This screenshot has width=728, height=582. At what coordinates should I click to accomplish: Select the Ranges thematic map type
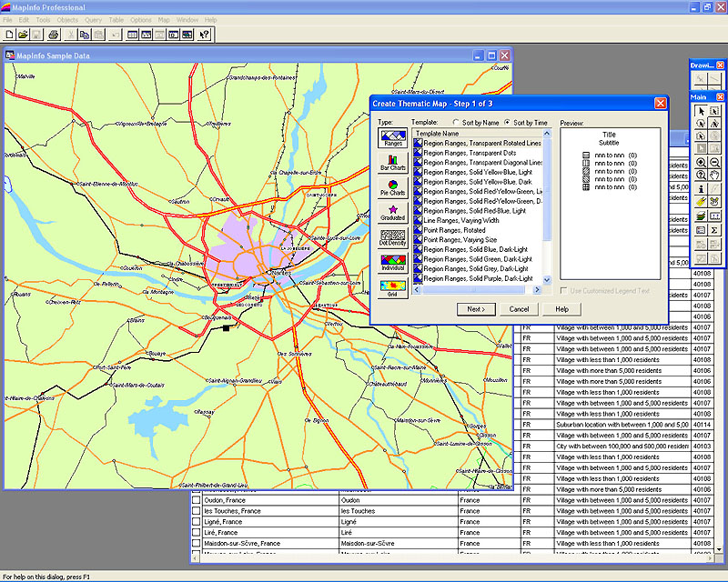coord(393,137)
